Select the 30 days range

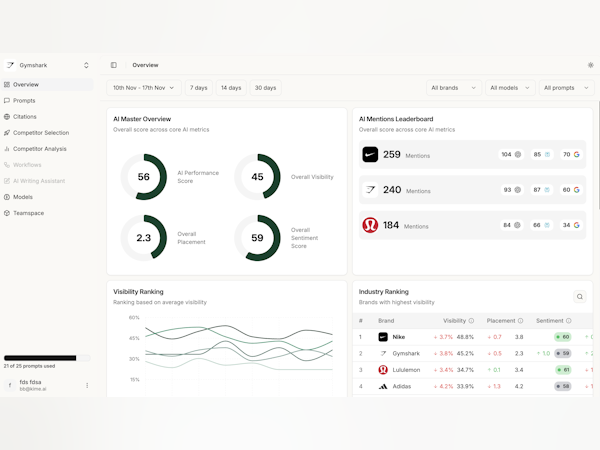[x=266, y=88]
